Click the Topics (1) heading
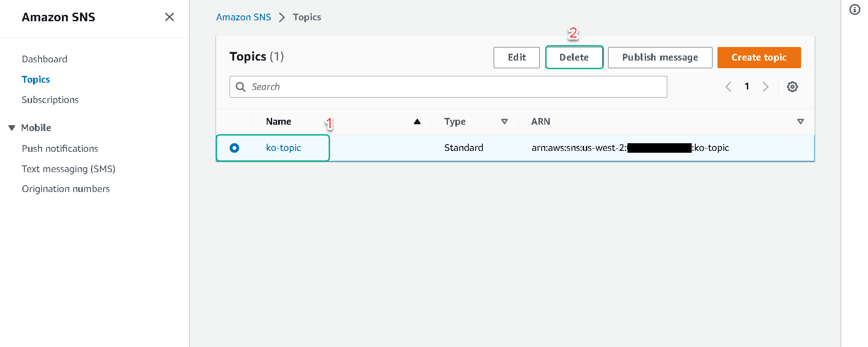 click(x=257, y=56)
